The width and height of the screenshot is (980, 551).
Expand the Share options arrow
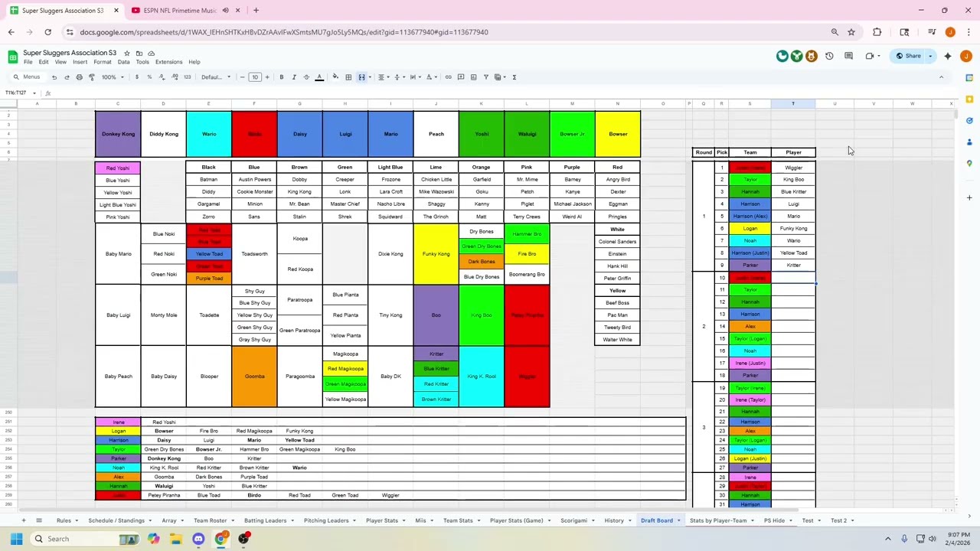[930, 56]
